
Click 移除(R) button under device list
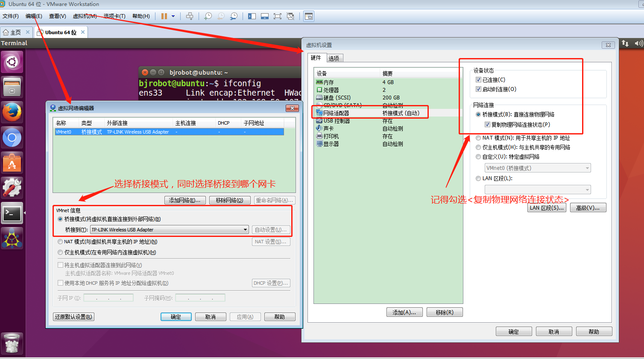(445, 312)
